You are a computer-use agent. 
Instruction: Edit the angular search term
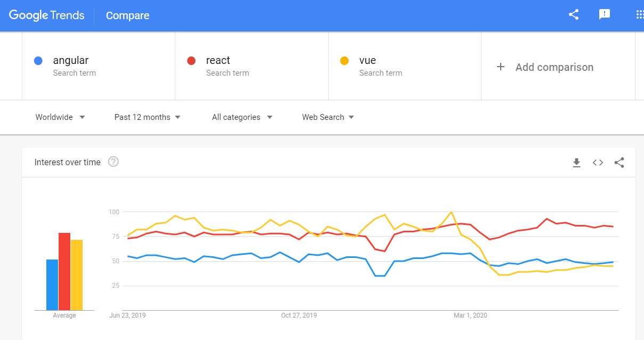tap(71, 61)
